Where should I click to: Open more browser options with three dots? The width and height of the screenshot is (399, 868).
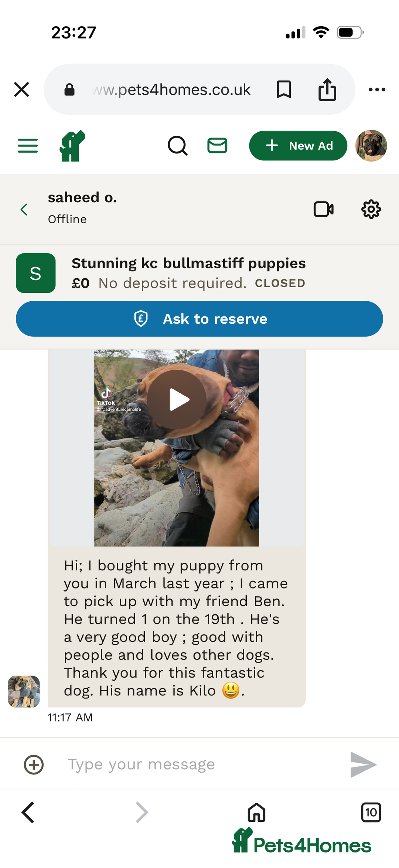pyautogui.click(x=377, y=89)
